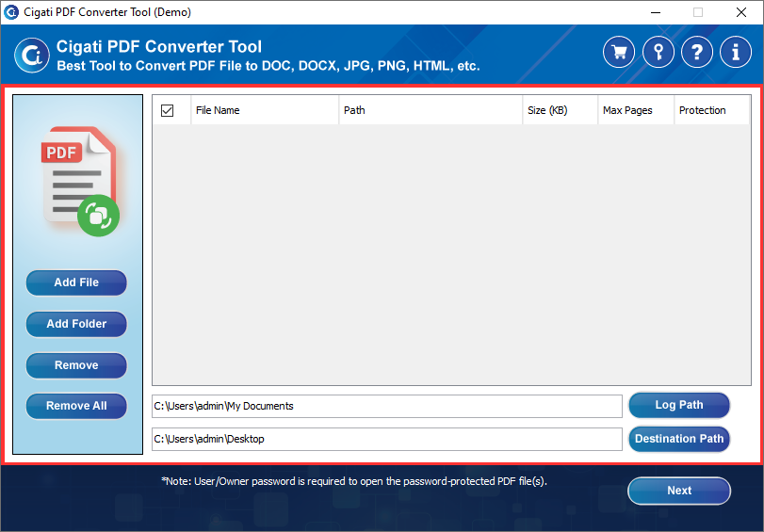
Task: Click the Cigati title bar app icon
Action: tap(10, 11)
